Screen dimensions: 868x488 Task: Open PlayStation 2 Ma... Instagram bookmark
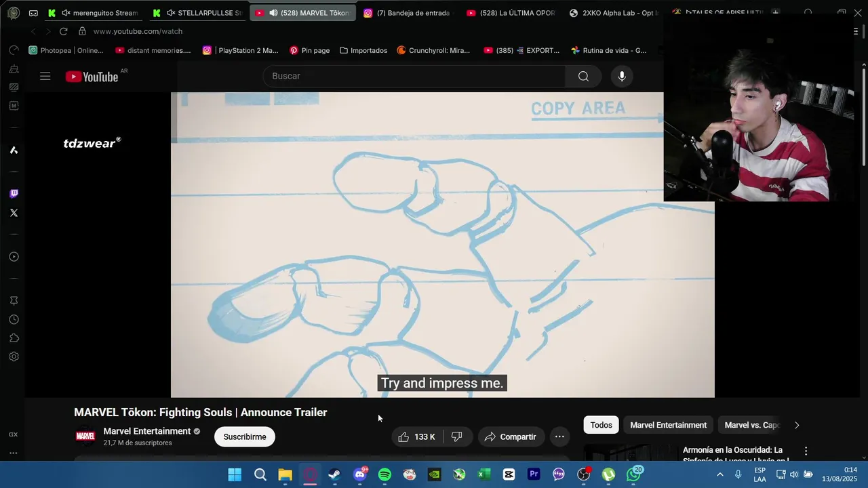(241, 50)
